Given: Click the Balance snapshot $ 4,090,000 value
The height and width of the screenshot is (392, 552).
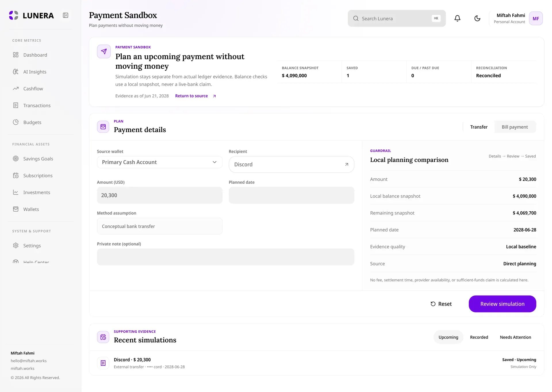Looking at the screenshot, I should 294,76.
